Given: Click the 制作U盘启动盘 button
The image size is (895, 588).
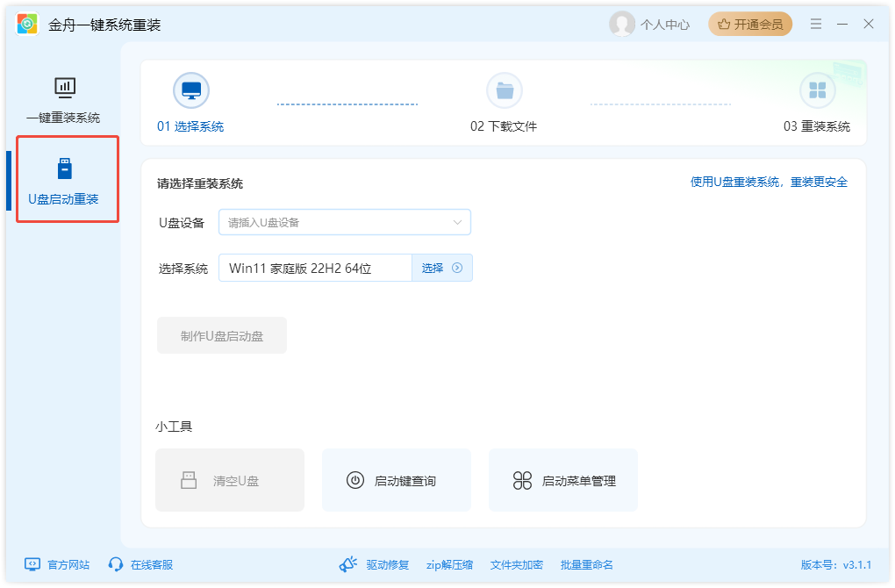Looking at the screenshot, I should click(222, 335).
